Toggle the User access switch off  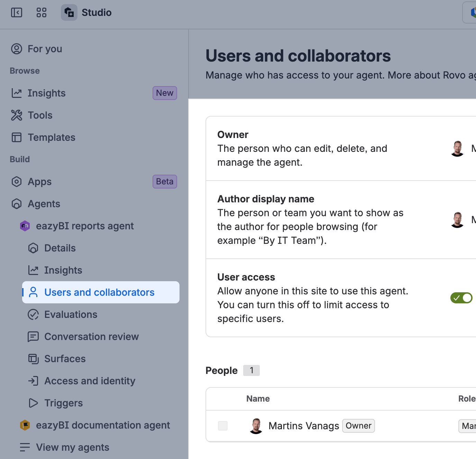[461, 298]
